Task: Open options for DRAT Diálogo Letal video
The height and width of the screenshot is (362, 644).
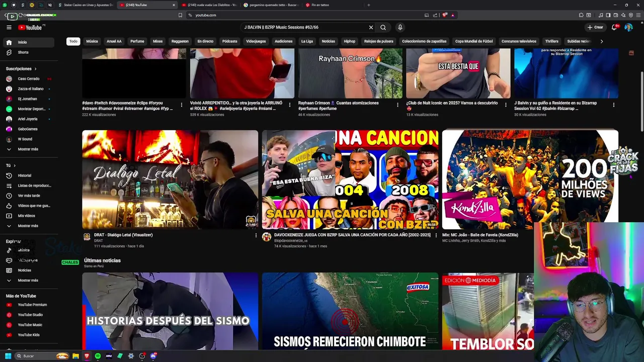Action: click(256, 235)
